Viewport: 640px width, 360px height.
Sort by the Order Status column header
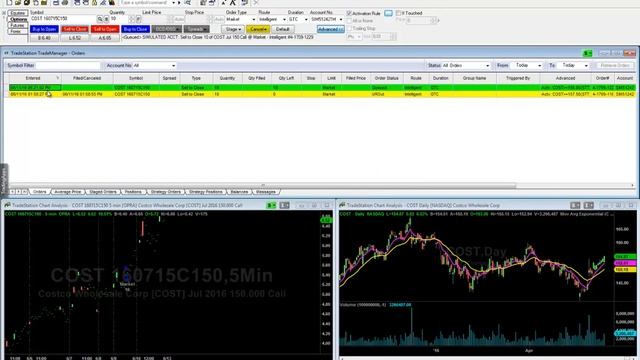[387, 78]
